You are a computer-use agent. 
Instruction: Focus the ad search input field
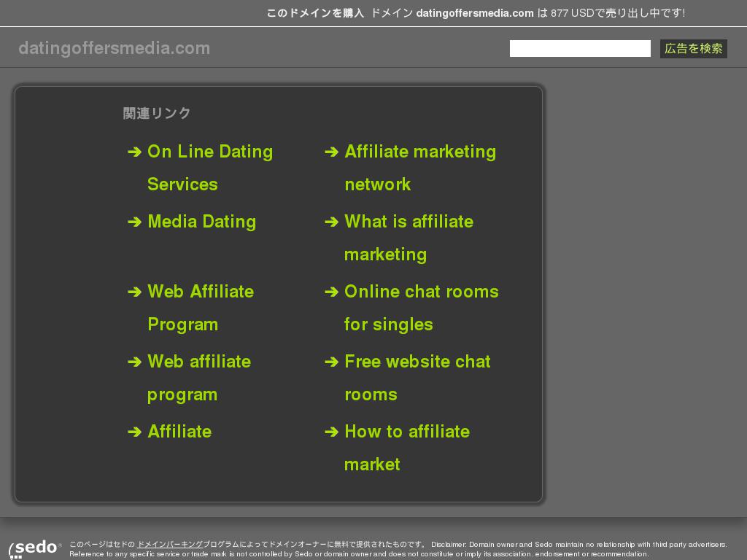580,49
